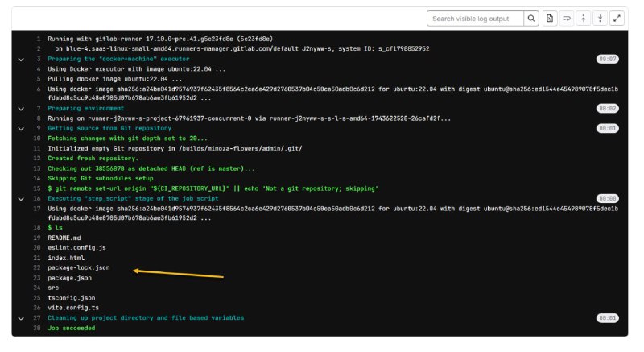Collapse the Preparing docker+machine executor section
644x352 pixels.
pos(21,59)
